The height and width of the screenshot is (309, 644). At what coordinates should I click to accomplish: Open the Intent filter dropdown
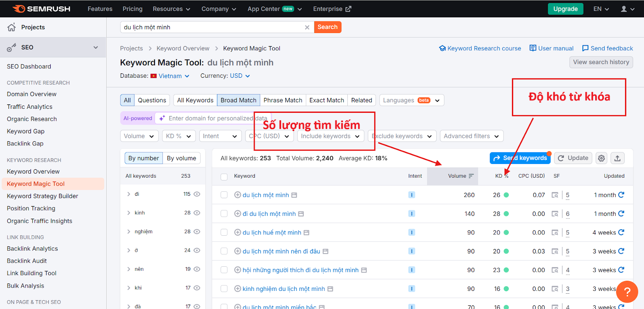pos(220,136)
